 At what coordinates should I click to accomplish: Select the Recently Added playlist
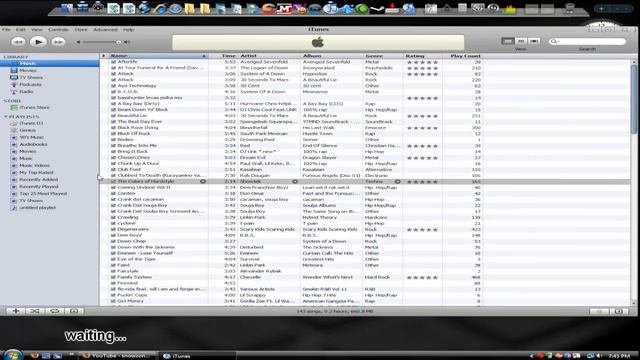[x=38, y=179]
